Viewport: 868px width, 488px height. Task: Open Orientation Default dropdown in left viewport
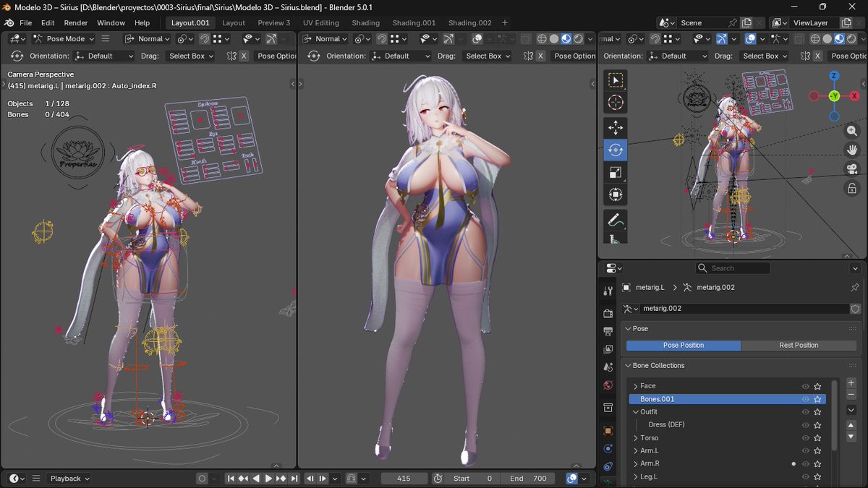(x=104, y=56)
